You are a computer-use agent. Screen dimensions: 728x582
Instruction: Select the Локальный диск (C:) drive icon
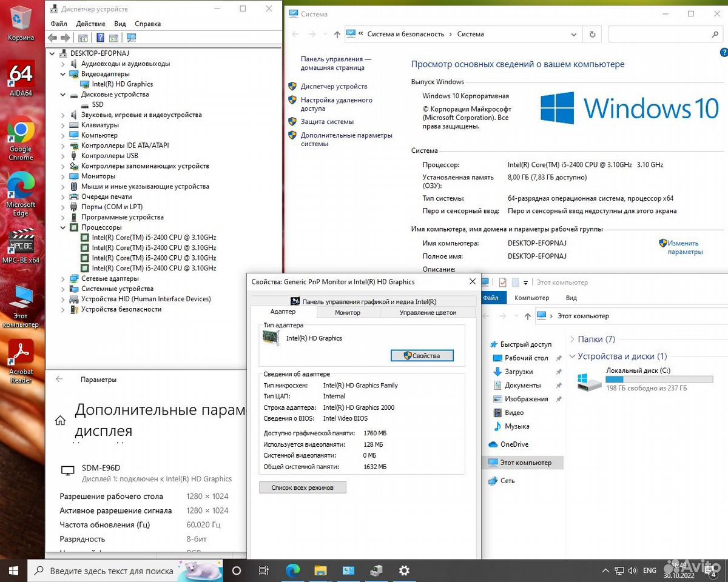(x=590, y=381)
